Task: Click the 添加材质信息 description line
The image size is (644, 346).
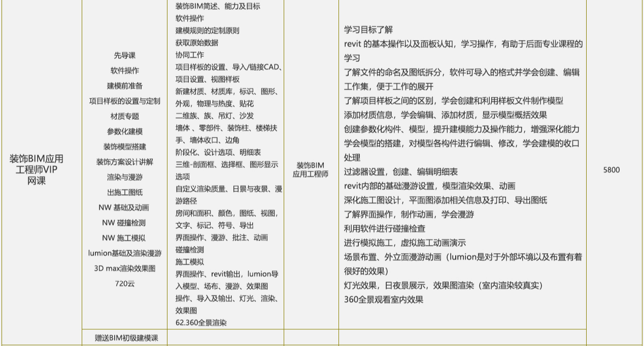Action: (445, 115)
